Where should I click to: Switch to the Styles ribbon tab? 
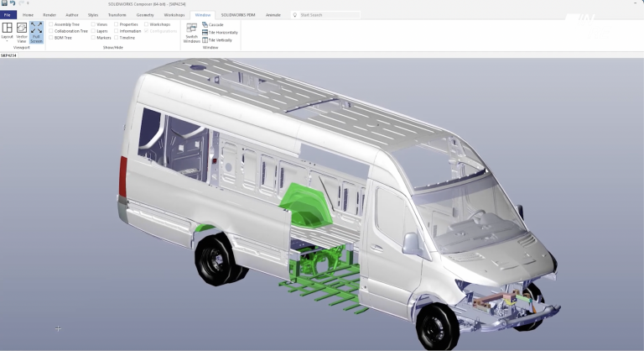pos(93,15)
